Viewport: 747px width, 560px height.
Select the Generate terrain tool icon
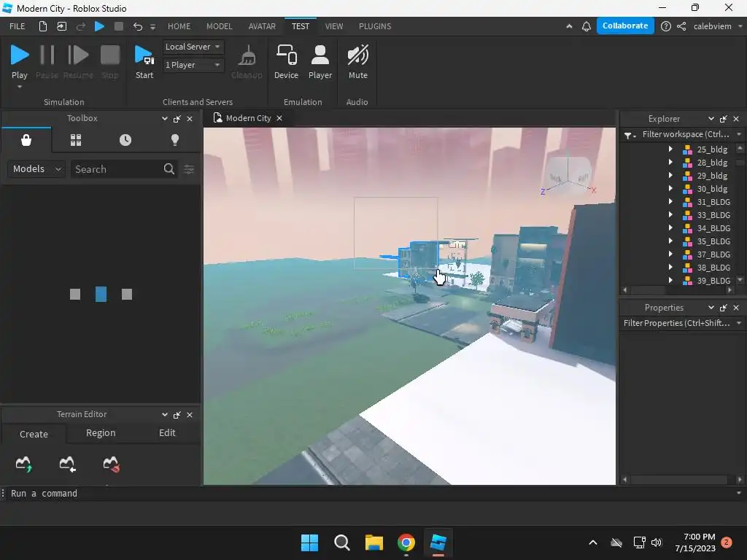[23, 463]
